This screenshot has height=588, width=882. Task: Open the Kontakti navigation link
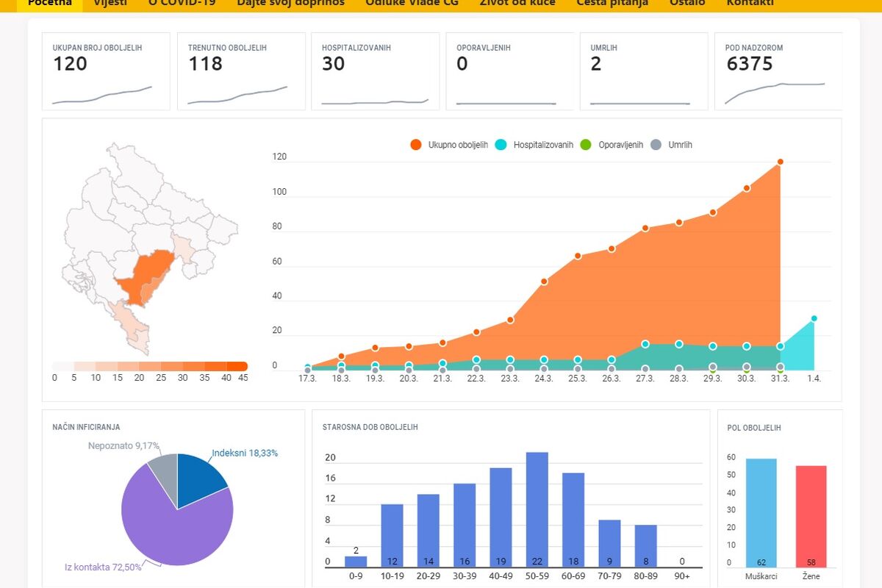[x=750, y=3]
